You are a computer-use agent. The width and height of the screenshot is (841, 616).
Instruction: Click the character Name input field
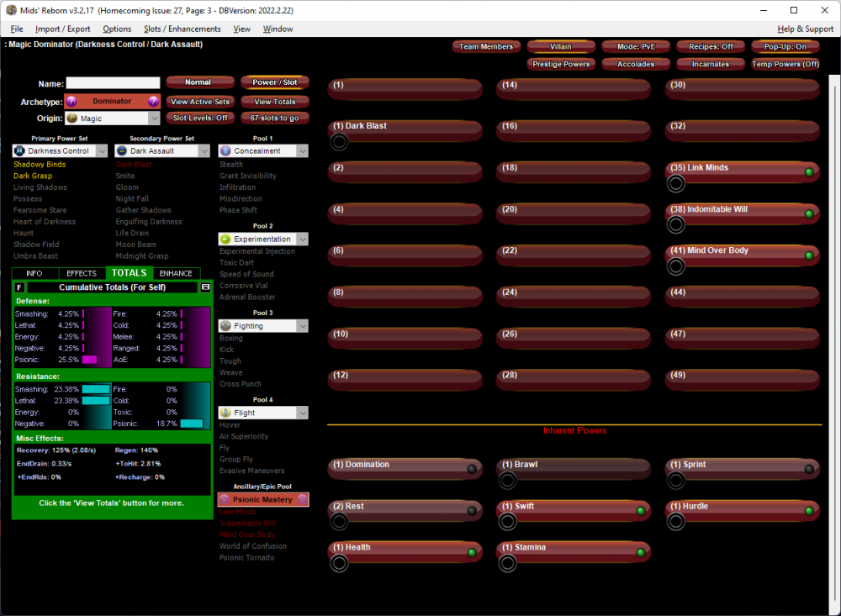tap(113, 83)
